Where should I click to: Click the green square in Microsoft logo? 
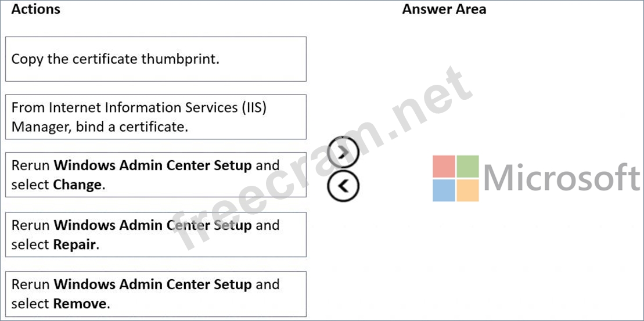tap(467, 166)
